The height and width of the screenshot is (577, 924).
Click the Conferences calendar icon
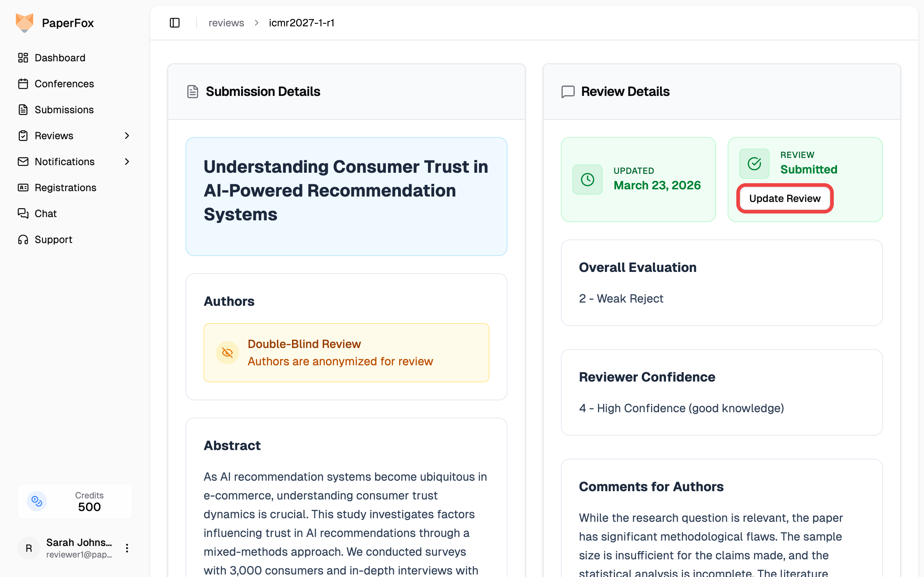23,84
